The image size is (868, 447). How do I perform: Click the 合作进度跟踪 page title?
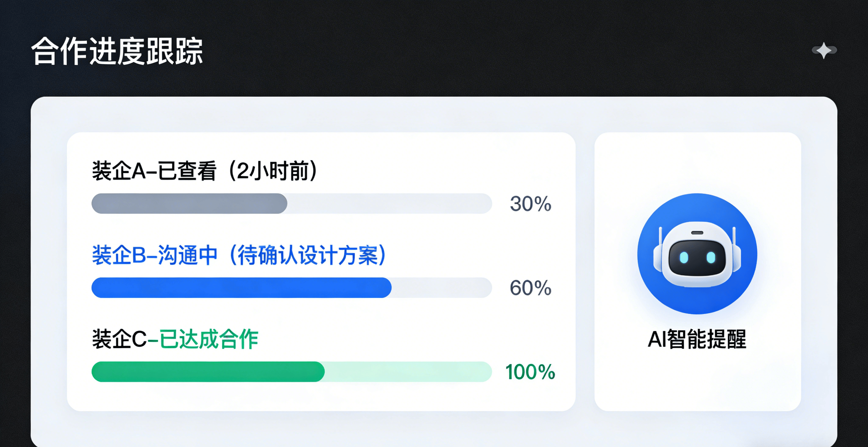click(x=117, y=51)
